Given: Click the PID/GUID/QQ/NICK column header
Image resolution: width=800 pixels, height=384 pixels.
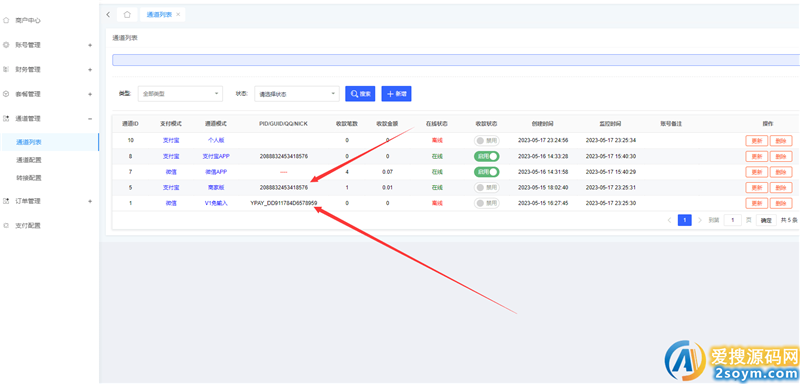Looking at the screenshot, I should (x=284, y=124).
